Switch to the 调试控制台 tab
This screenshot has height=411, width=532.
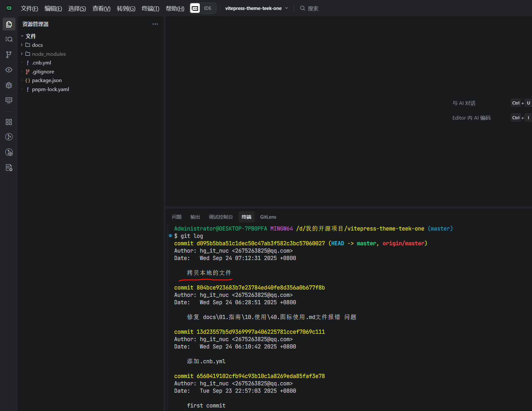(221, 217)
